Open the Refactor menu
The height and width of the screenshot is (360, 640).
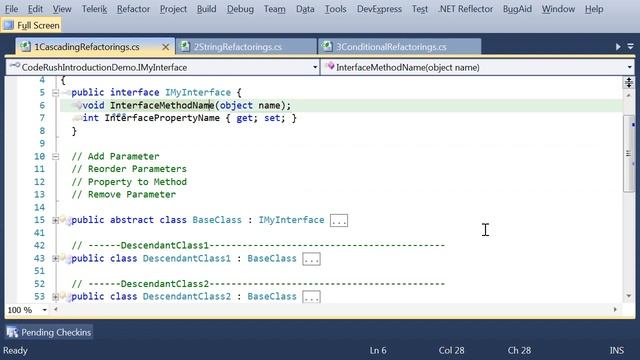point(133,9)
